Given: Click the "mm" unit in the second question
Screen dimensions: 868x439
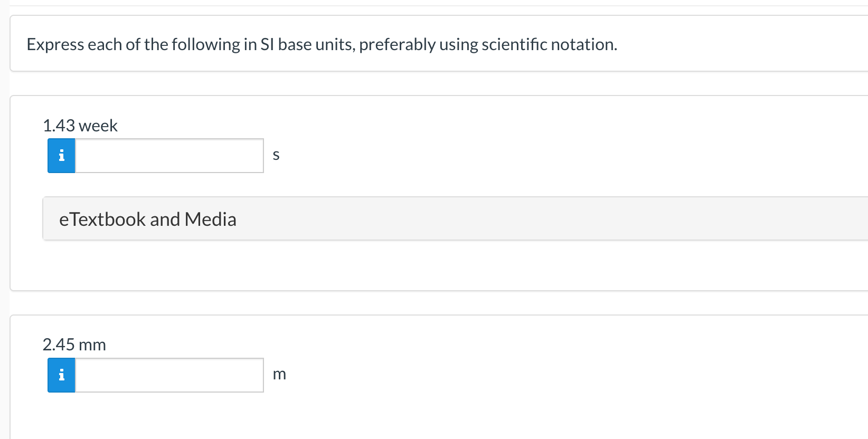Looking at the screenshot, I should tap(92, 345).
